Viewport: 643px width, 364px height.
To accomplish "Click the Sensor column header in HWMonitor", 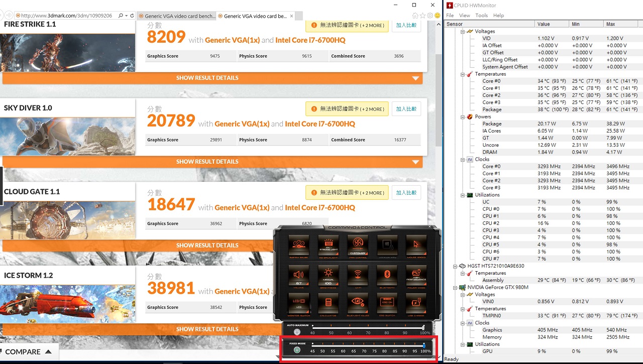I will pos(490,24).
